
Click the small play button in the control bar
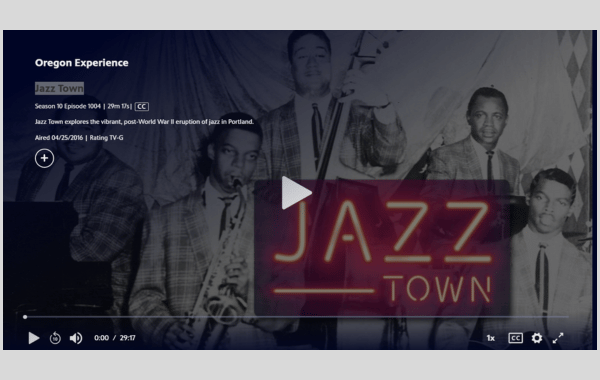coord(34,338)
